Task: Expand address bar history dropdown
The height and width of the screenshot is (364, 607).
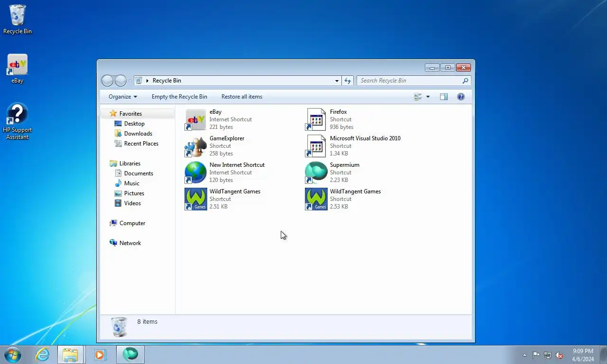Action: pyautogui.click(x=337, y=81)
